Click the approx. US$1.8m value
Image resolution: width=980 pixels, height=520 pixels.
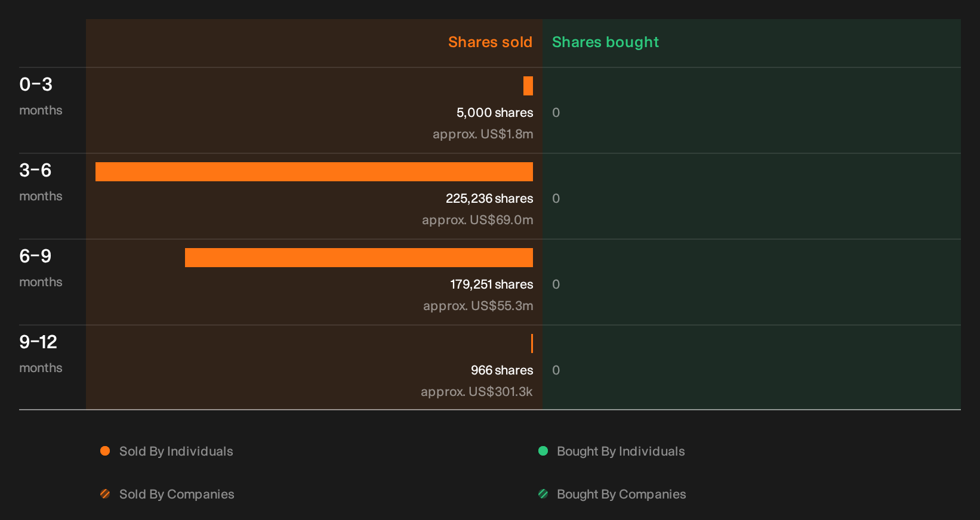483,134
